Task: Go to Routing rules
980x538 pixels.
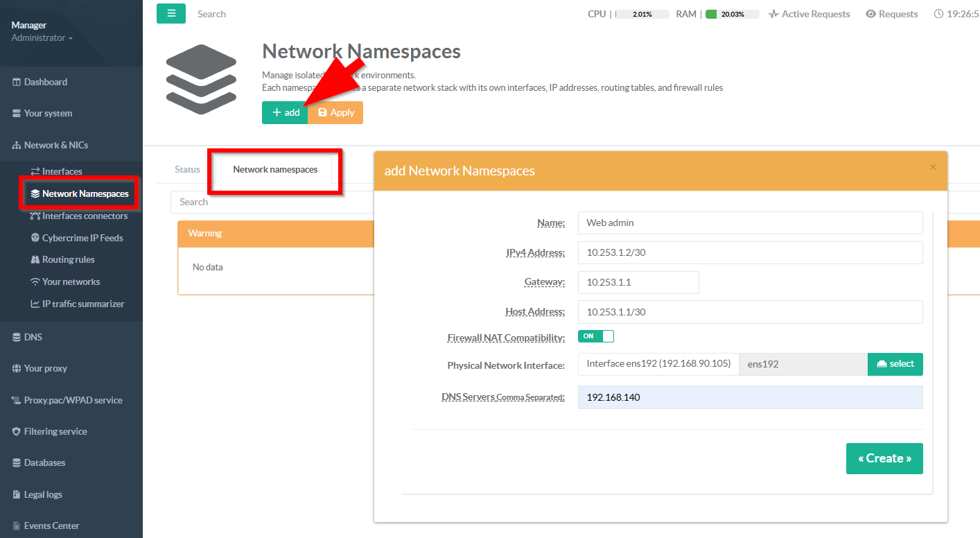Action: (68, 259)
